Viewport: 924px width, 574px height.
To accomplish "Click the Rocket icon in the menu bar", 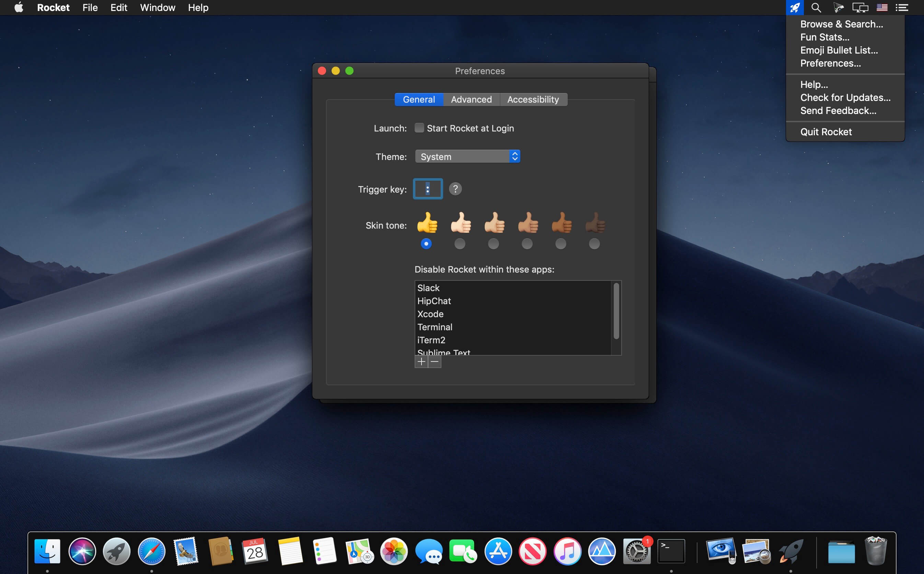I will pos(795,8).
